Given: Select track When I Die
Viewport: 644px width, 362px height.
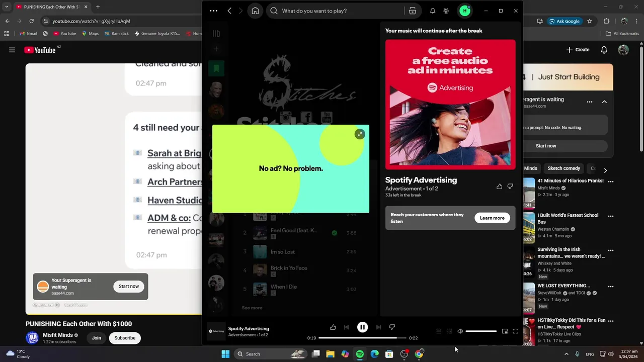Looking at the screenshot, I should coord(284,287).
